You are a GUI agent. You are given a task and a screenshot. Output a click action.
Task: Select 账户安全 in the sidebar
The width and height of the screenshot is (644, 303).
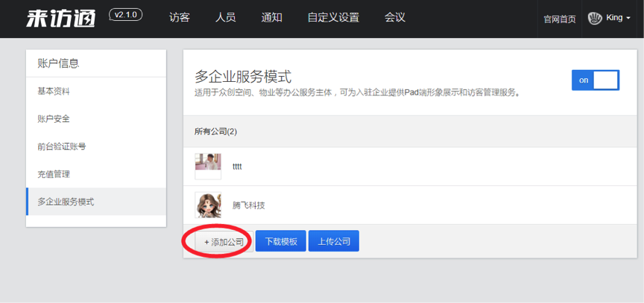pos(96,119)
